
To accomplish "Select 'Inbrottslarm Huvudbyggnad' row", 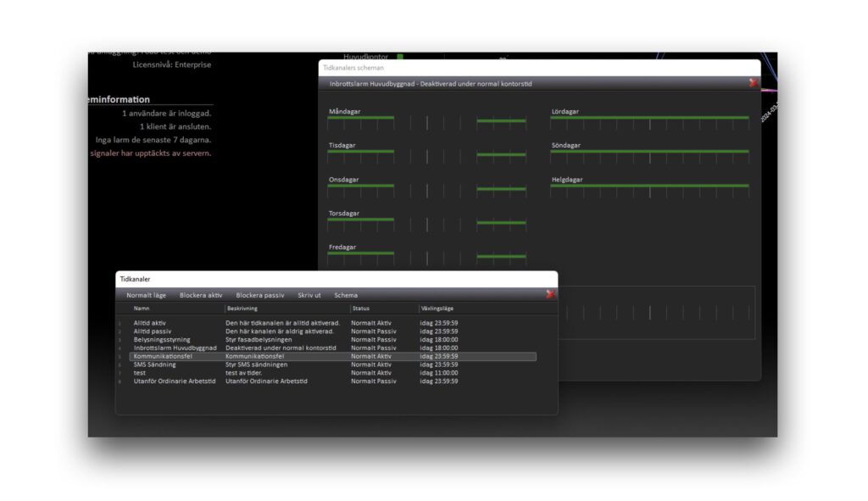I will click(332, 348).
